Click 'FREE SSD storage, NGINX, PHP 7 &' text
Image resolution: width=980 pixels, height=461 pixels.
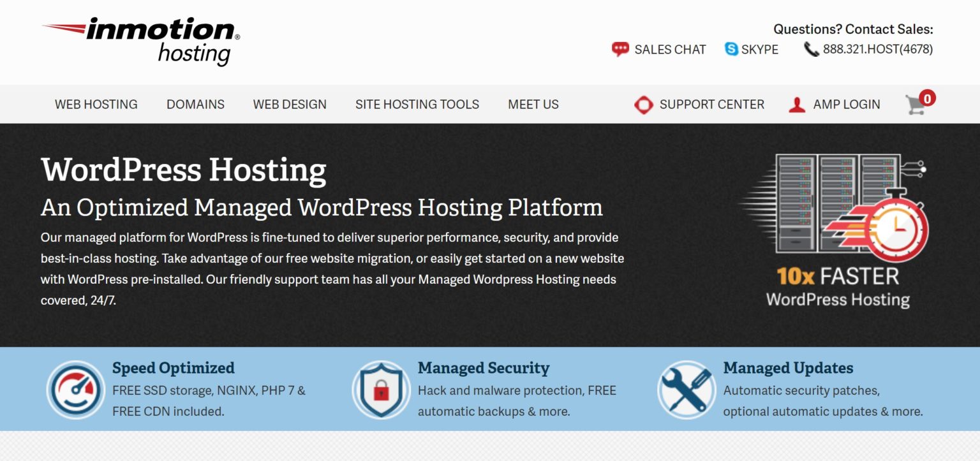(209, 390)
